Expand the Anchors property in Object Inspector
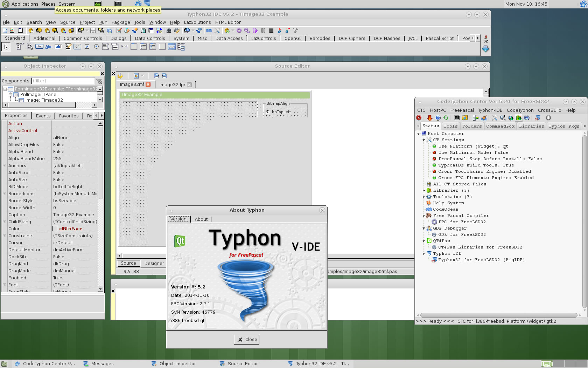Viewport: 588px width, 368px height. (4, 165)
